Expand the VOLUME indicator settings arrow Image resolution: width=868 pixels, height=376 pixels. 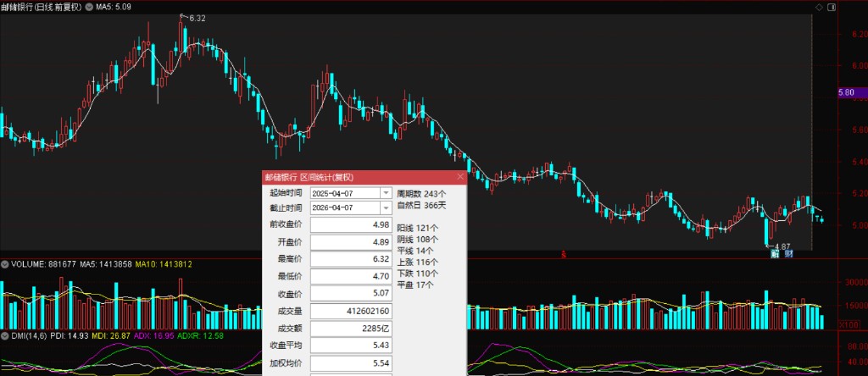pos(5,265)
